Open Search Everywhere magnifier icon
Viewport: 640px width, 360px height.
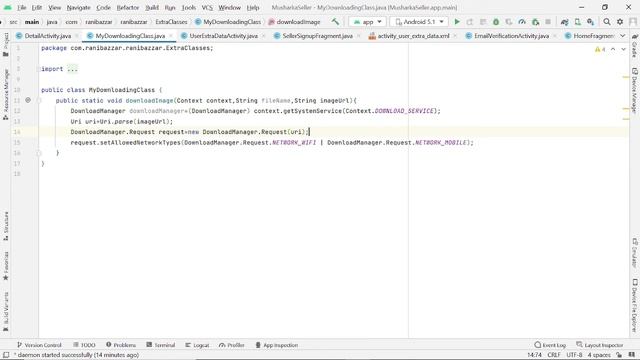coord(607,22)
